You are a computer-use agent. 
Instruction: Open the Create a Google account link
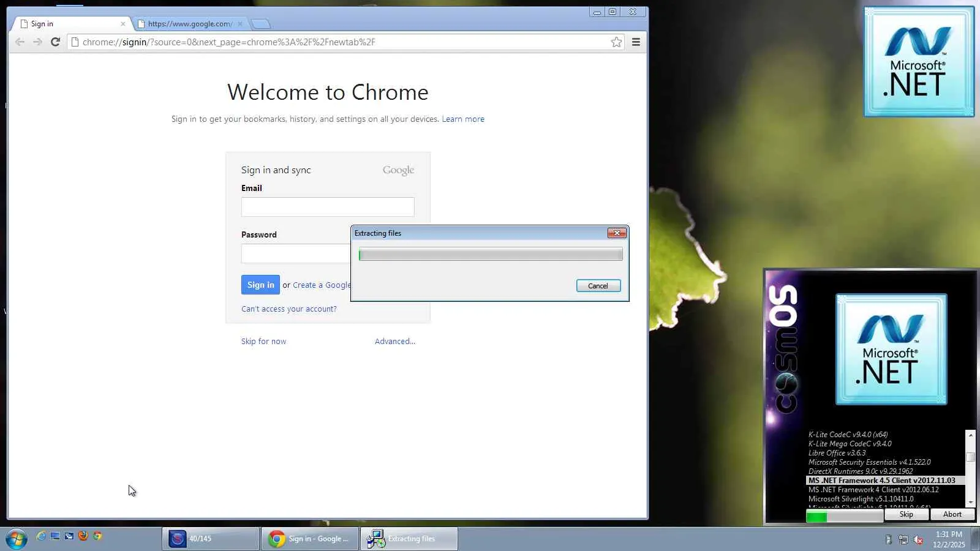click(x=322, y=285)
